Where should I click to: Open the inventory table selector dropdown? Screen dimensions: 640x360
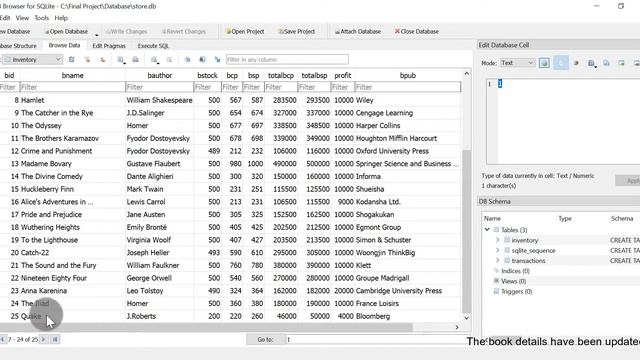click(x=32, y=60)
